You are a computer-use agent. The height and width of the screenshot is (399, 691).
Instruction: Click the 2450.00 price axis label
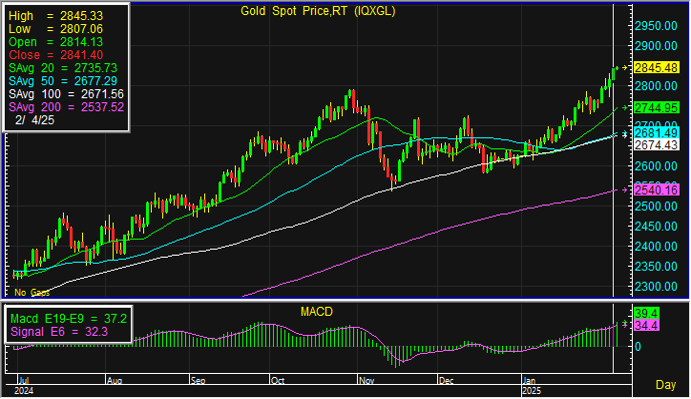656,227
